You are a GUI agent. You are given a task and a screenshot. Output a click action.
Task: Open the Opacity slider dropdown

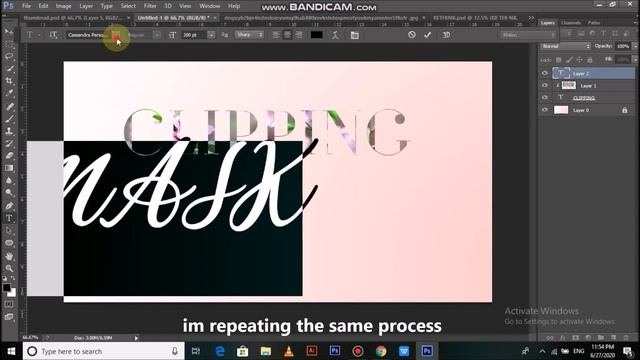point(635,46)
